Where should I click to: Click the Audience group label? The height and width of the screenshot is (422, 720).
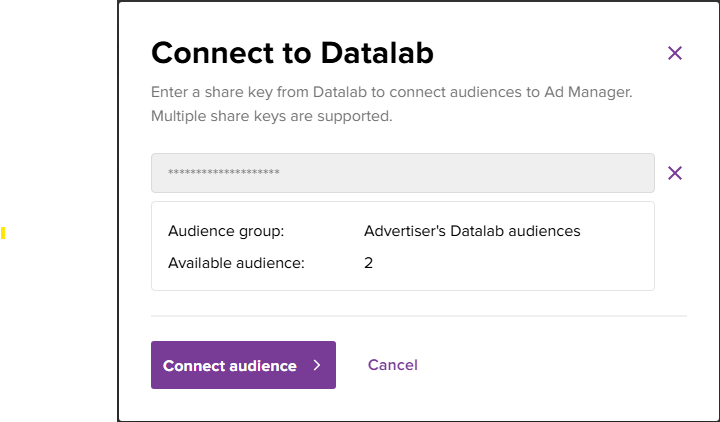226,231
